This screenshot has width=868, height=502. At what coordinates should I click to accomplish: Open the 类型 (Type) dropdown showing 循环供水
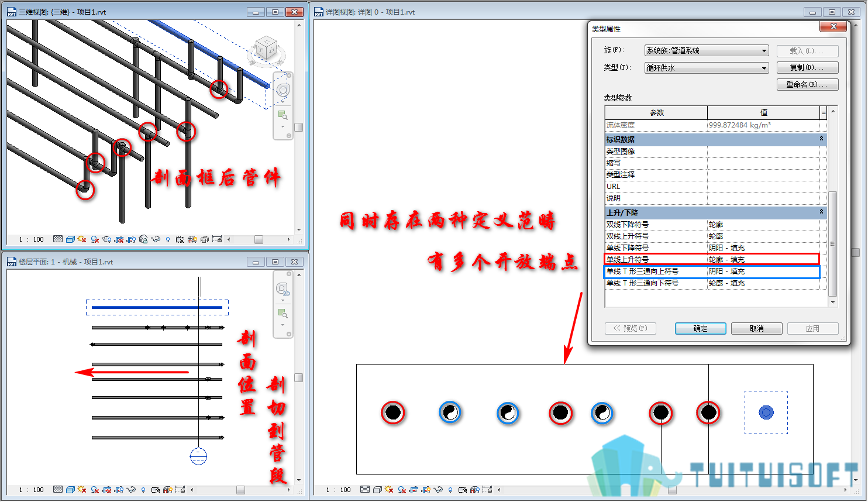pos(707,68)
